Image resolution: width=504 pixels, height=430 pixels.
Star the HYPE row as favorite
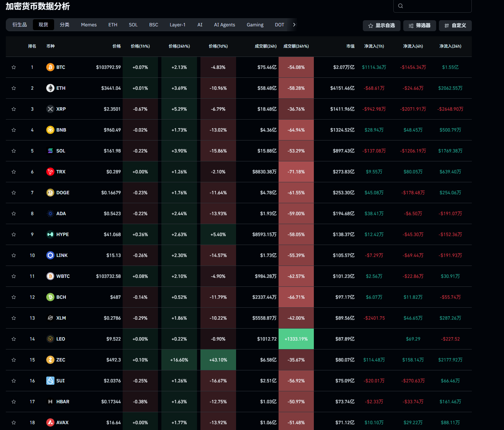click(14, 234)
